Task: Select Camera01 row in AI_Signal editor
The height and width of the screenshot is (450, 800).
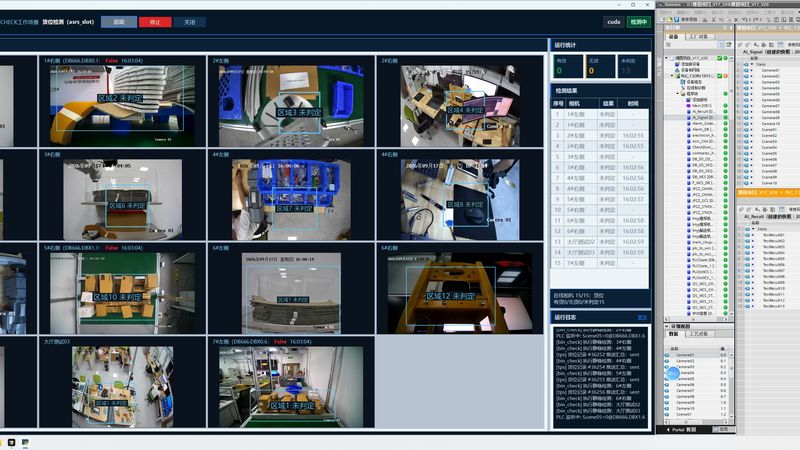Action: (768, 70)
